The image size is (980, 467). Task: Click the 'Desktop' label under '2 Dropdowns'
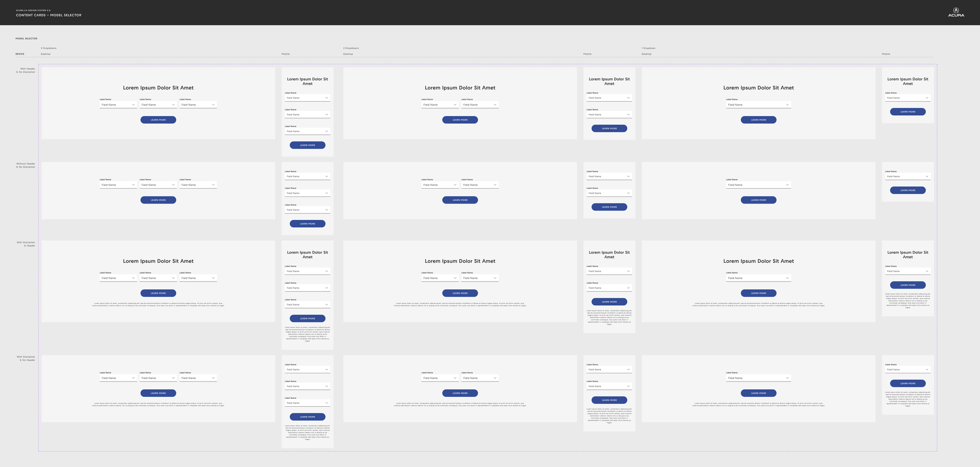[348, 54]
